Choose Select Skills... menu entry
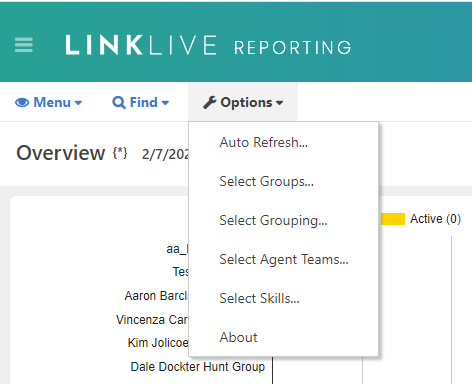Screen dimensions: 472x384 [259, 298]
